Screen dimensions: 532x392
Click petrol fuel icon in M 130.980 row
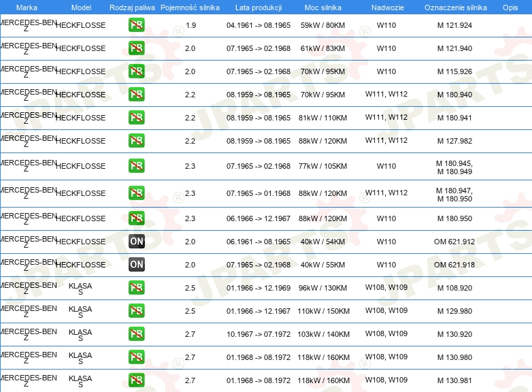tap(136, 357)
